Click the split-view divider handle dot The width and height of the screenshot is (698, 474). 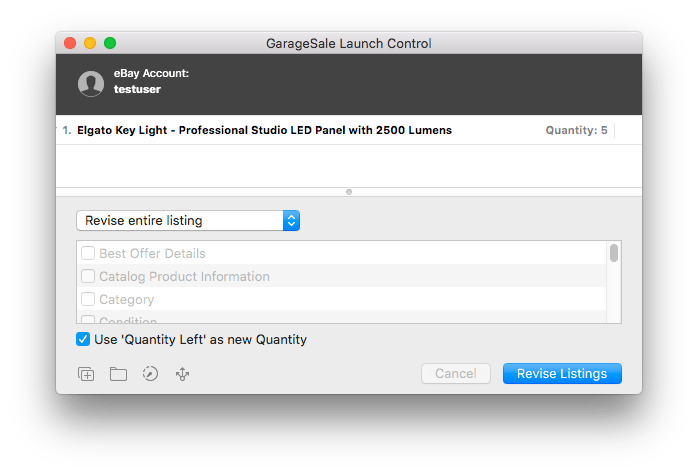pyautogui.click(x=349, y=191)
